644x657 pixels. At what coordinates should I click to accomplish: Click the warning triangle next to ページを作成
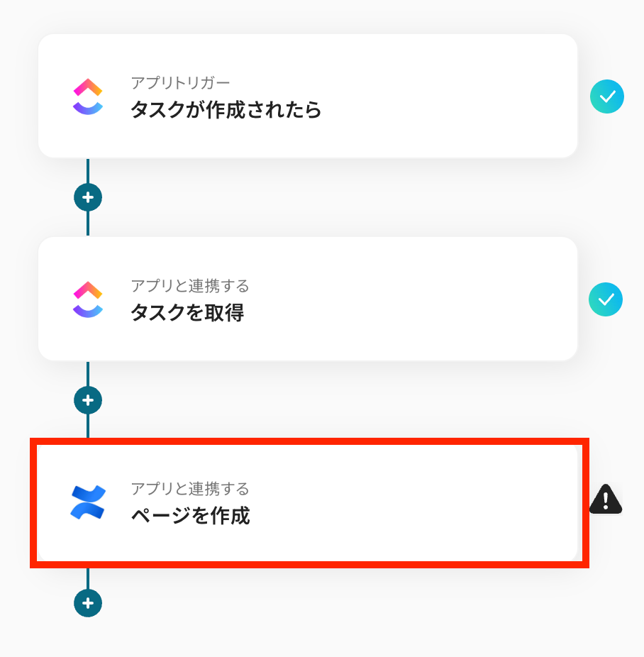606,499
